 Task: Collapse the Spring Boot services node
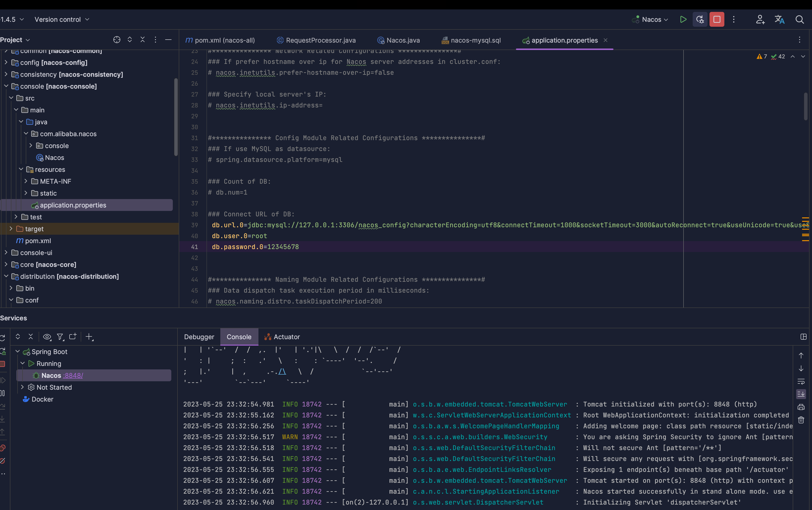pos(18,352)
